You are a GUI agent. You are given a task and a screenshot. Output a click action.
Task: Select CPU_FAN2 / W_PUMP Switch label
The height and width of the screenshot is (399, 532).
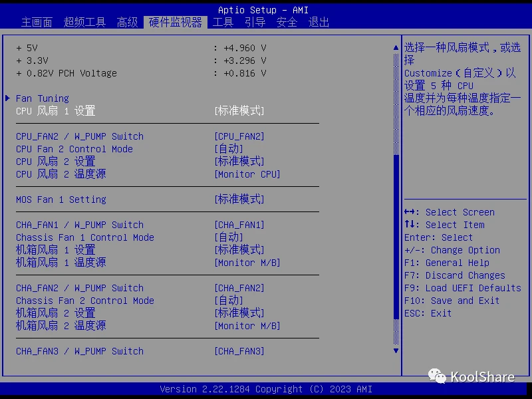pyautogui.click(x=80, y=136)
